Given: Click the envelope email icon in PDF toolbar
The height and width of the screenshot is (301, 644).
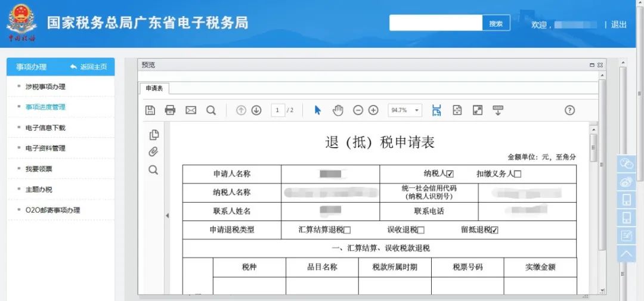Looking at the screenshot, I should click(191, 110).
